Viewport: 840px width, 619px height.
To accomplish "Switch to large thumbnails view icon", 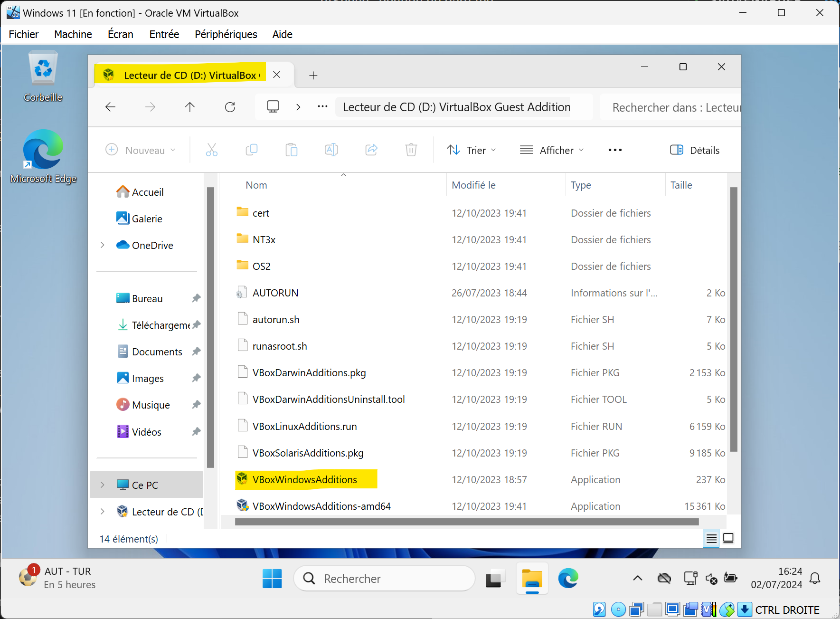I will pyautogui.click(x=728, y=538).
